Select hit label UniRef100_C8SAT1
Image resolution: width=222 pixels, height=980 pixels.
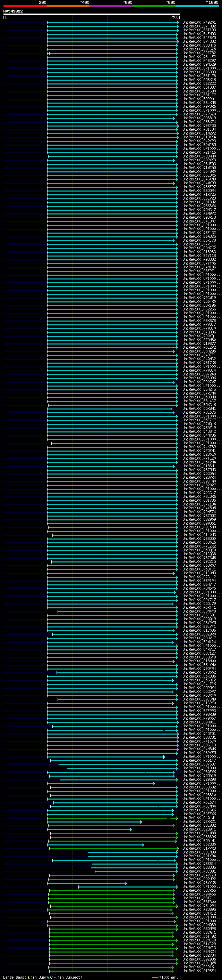(x=199, y=933)
